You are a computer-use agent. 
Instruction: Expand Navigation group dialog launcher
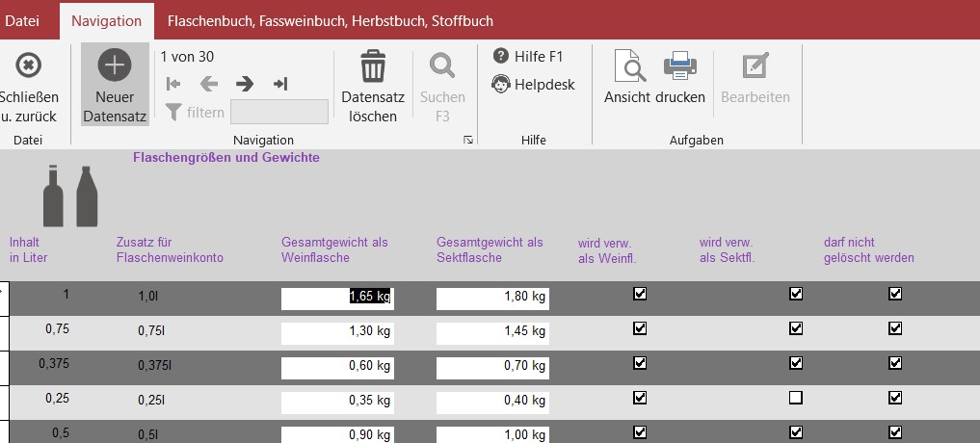(468, 141)
